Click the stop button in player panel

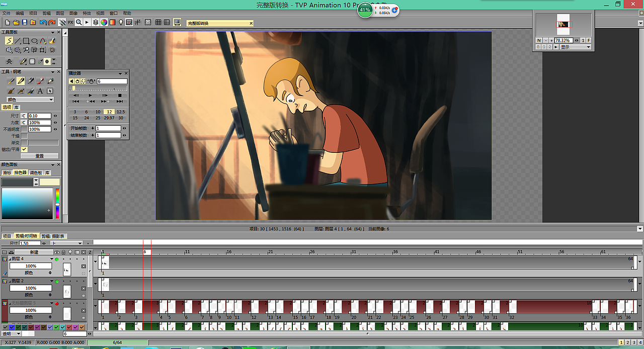point(120,95)
